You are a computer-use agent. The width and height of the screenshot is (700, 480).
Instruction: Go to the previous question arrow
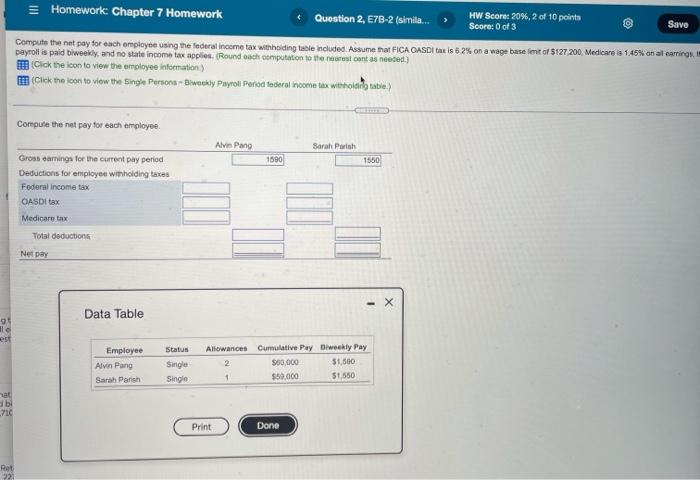coord(299,18)
